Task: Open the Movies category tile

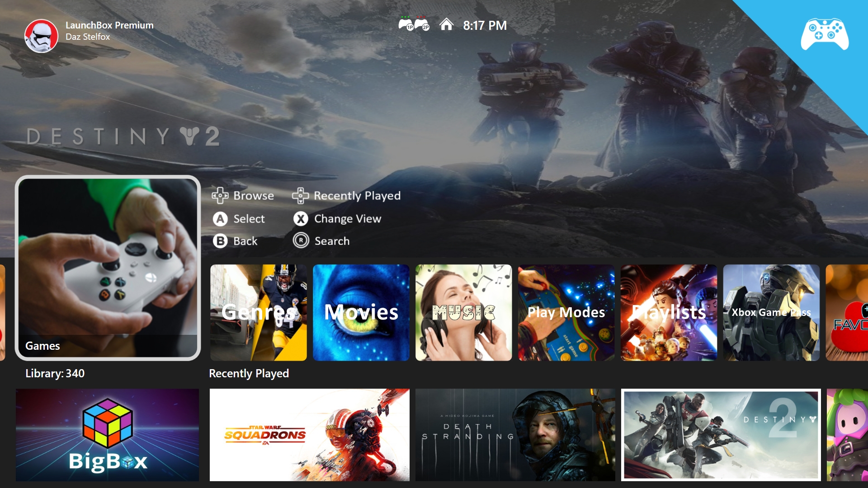Action: coord(361,313)
